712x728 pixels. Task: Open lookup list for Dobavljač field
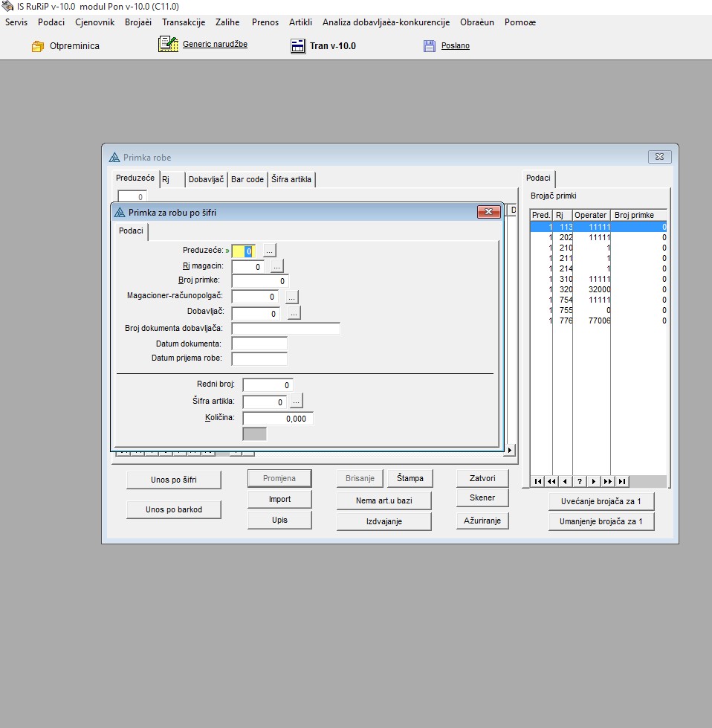click(x=294, y=314)
